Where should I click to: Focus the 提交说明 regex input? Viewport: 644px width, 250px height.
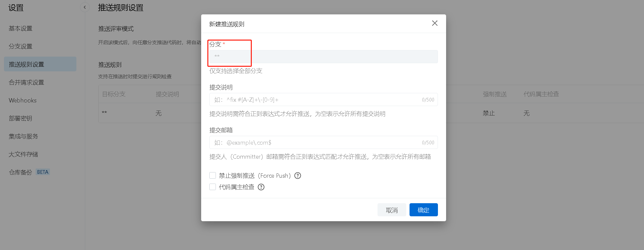click(323, 99)
